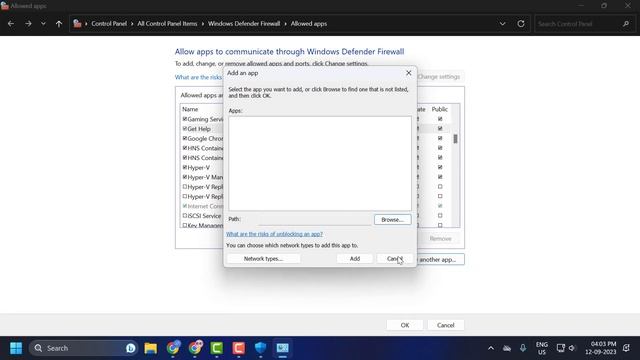Toggle Public checkbox for Gaming Services row
Image resolution: width=640 pixels, height=360 pixels.
440,119
